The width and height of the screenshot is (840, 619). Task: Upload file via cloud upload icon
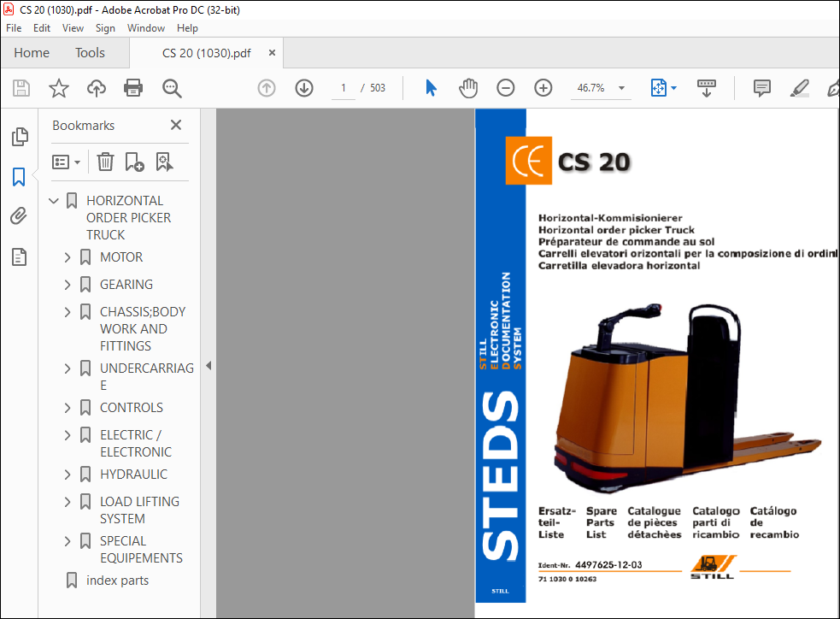(97, 88)
